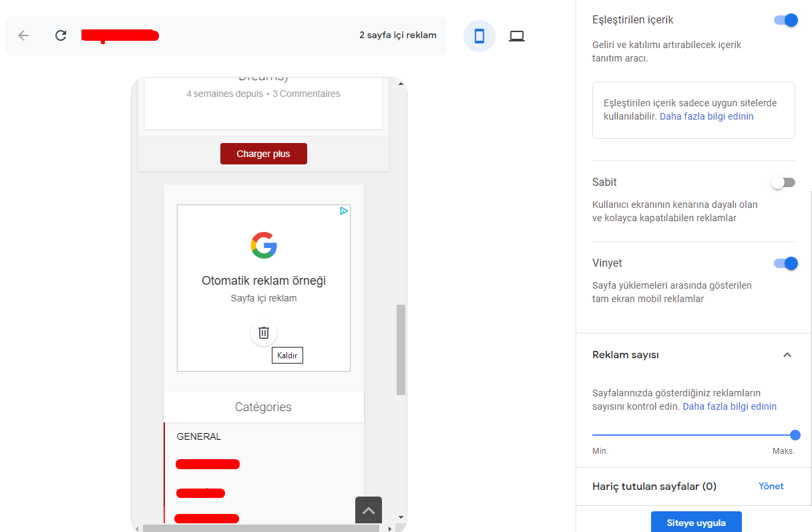Click the Google logo in ad sample

coord(264,245)
